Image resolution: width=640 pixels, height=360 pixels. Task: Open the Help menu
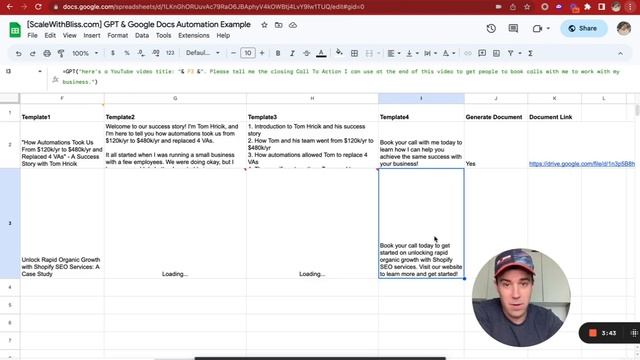click(x=223, y=36)
